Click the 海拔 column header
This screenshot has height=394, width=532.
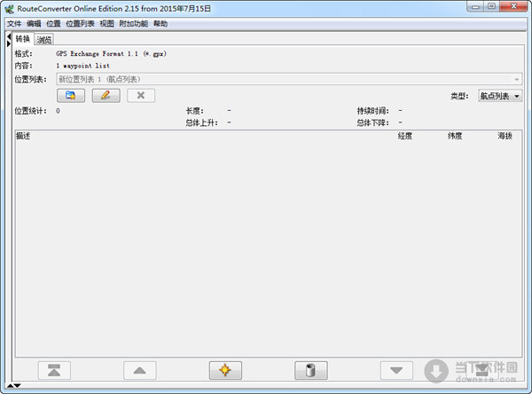(x=505, y=136)
